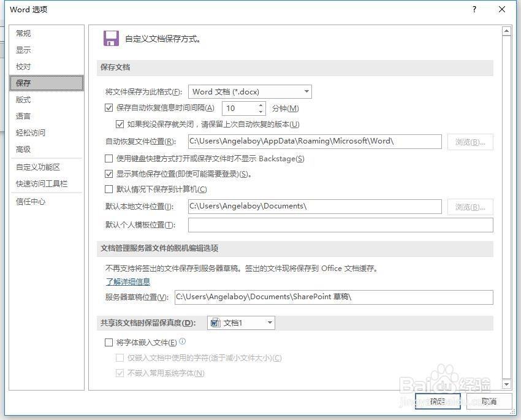Viewport: 521px width, 420px height.
Task: Open the 了解详细信息 link
Action: (x=128, y=282)
